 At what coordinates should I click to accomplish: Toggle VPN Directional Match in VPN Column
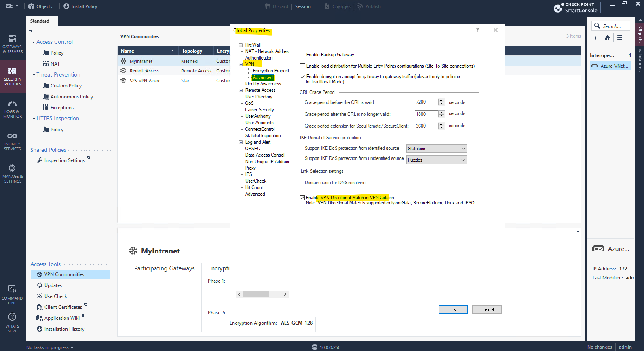coord(302,198)
